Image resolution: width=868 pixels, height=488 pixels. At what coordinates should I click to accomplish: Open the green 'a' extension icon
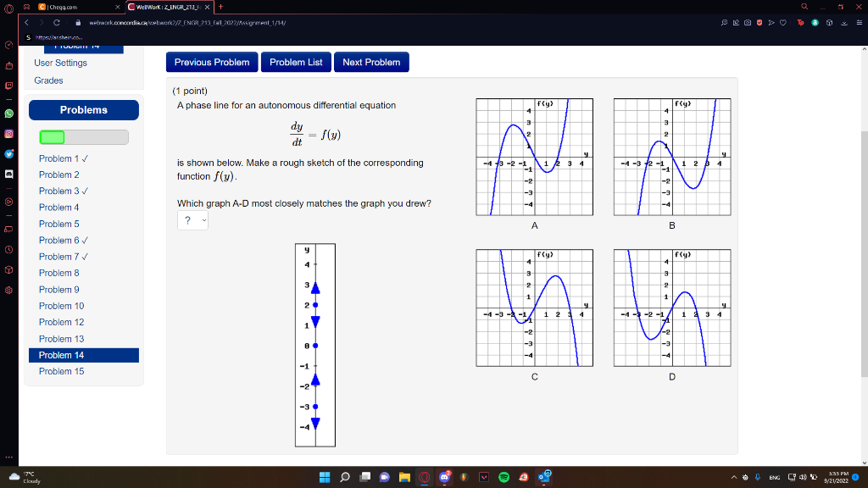815,23
